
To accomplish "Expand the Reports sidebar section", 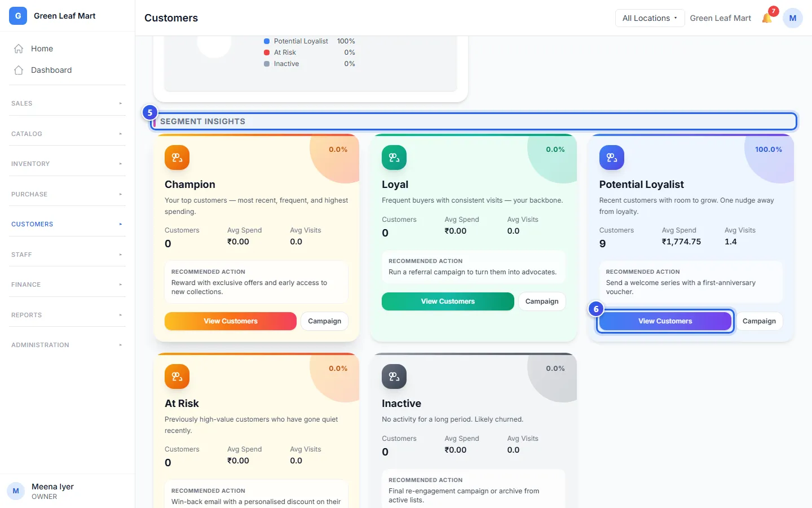I will (67, 315).
